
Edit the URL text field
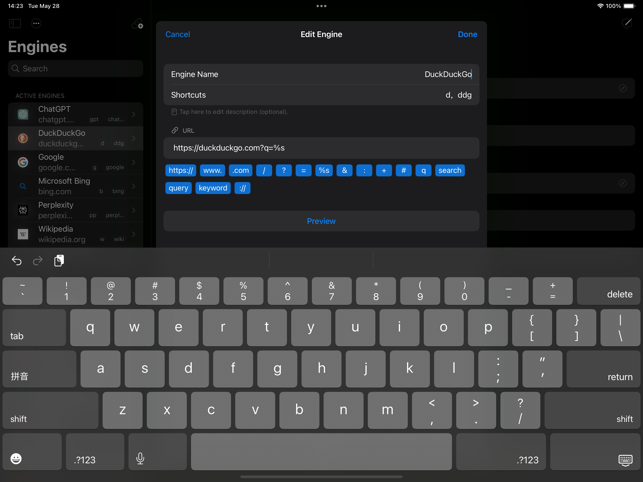click(x=322, y=148)
